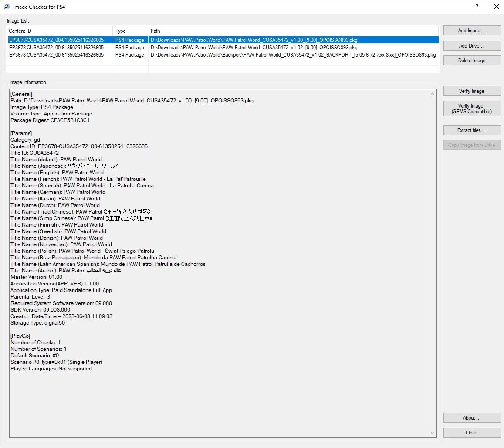Click the Storage Type: digital50 line
Image resolution: width=504 pixels, height=448 pixels.
(37, 323)
